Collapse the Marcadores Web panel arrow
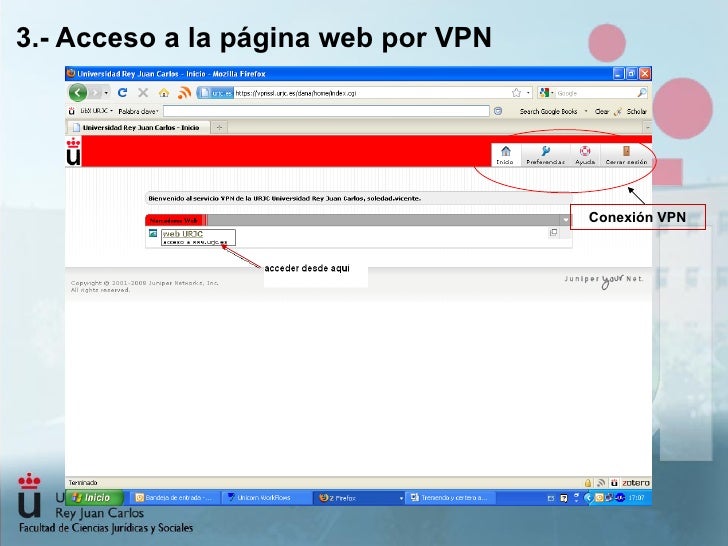The height and width of the screenshot is (546, 728). click(566, 220)
